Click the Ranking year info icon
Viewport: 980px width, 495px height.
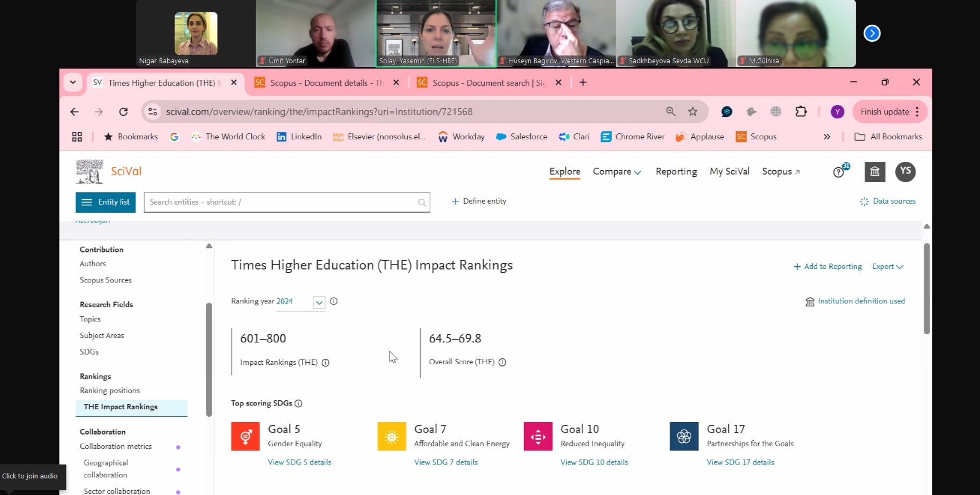coord(334,301)
